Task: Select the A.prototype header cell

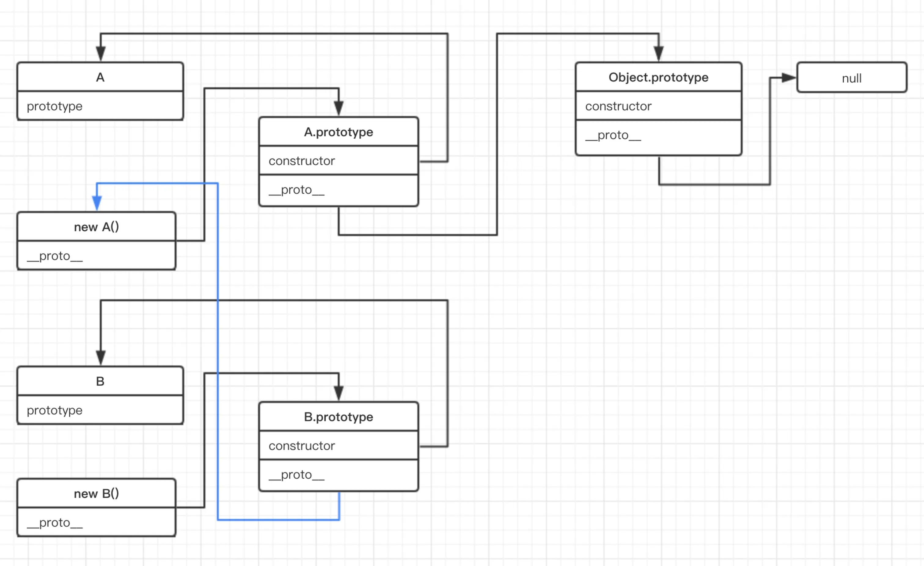Action: point(338,132)
